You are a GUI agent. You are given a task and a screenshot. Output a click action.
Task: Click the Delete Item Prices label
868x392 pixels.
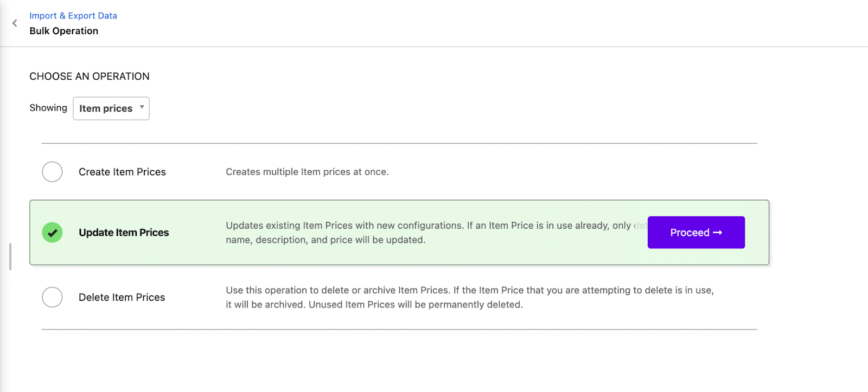122,297
